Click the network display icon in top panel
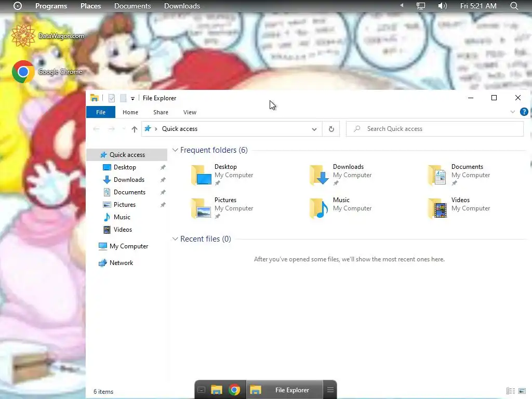Viewport: 532px width, 399px height. (421, 6)
